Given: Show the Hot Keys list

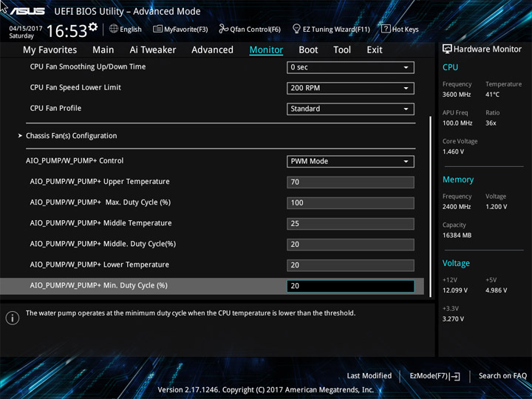Looking at the screenshot, I should [x=400, y=29].
